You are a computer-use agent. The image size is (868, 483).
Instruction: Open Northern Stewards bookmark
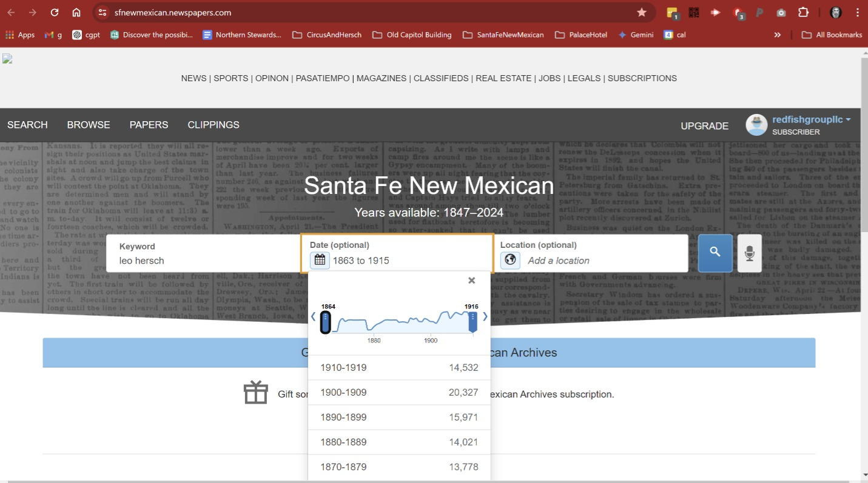coord(242,35)
